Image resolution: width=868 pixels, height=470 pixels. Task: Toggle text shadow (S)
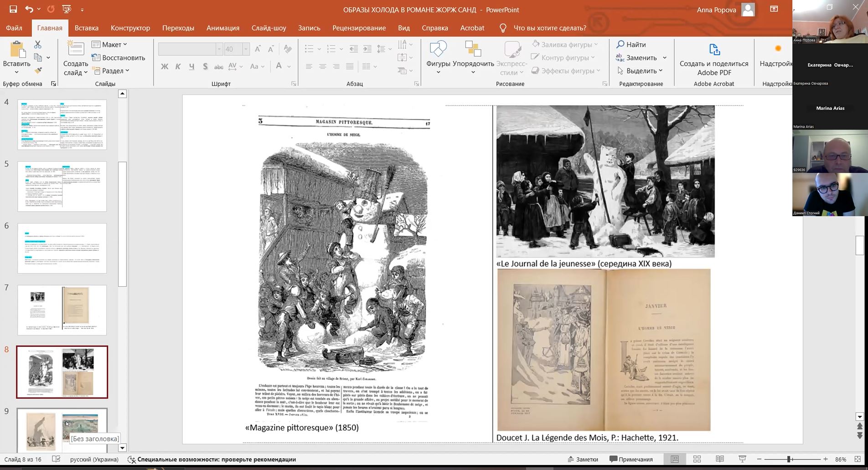click(205, 67)
